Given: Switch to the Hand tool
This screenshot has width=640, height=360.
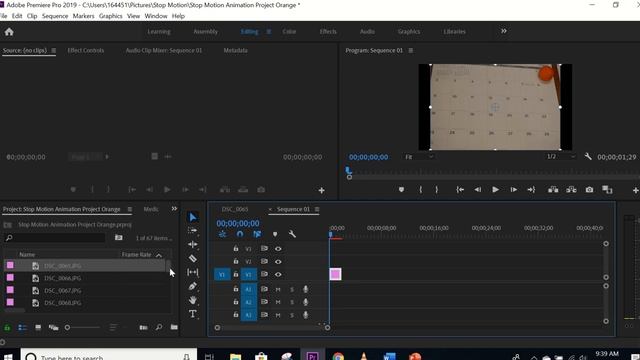Looking at the screenshot, I should pos(193,300).
